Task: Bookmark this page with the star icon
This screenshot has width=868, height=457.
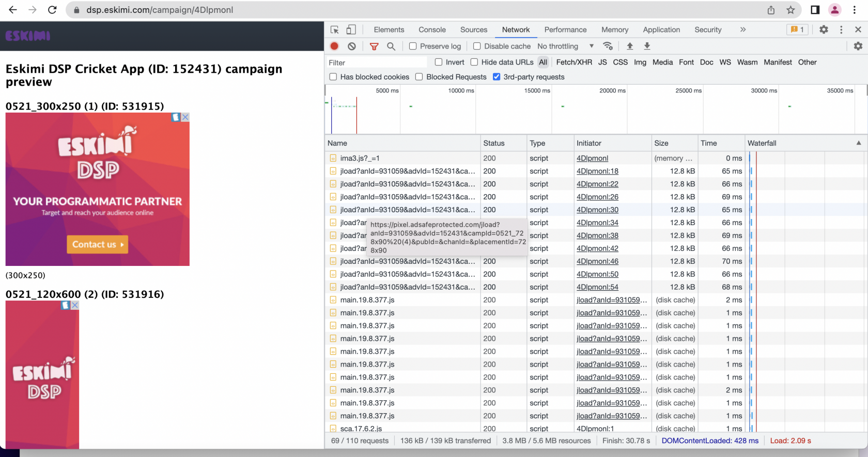Action: tap(791, 10)
